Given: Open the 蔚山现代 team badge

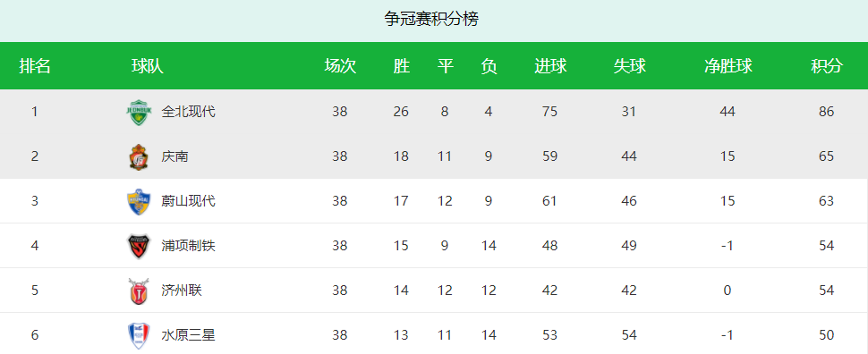Looking at the screenshot, I should click(139, 201).
